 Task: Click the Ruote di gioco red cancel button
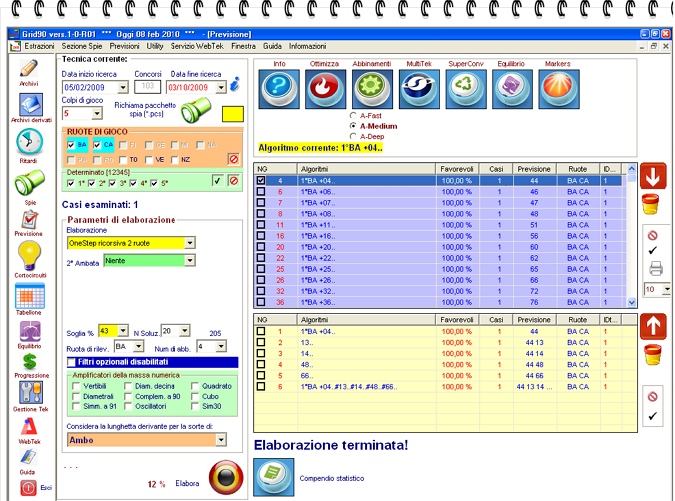(x=234, y=159)
